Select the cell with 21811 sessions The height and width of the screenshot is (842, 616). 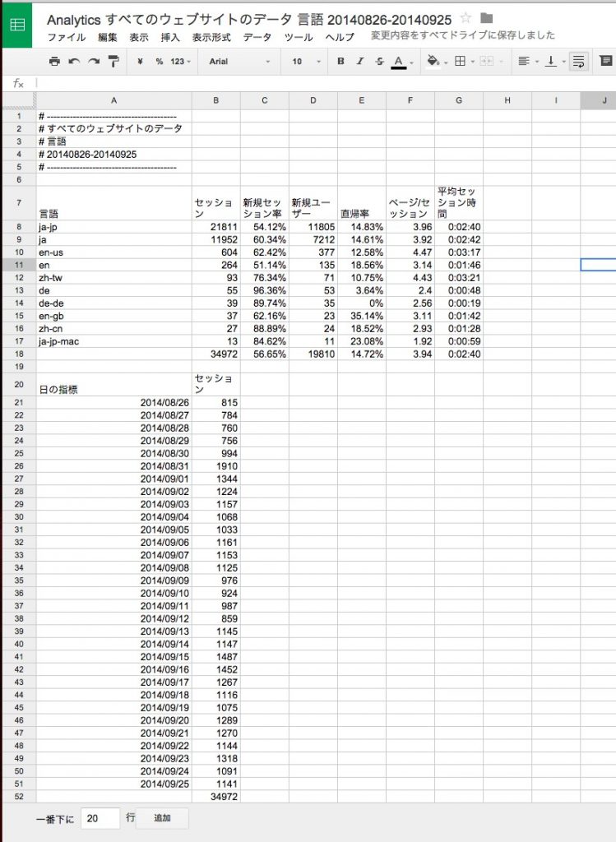(x=216, y=227)
